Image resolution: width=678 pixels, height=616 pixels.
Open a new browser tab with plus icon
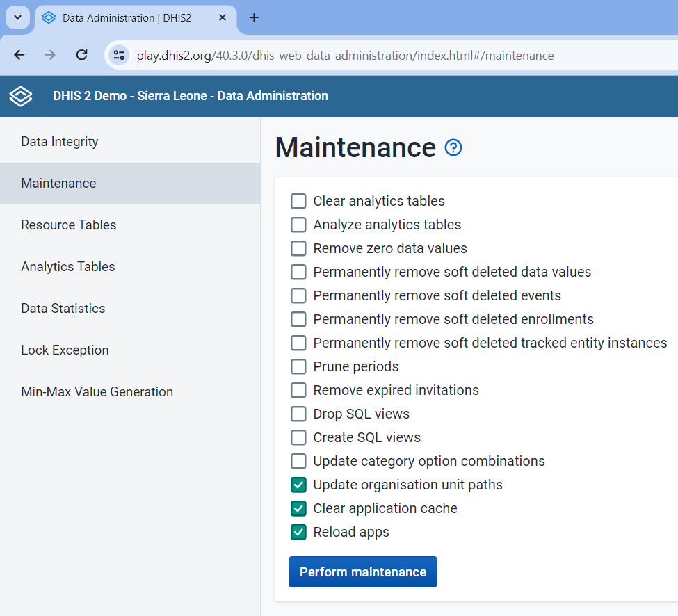255,17
